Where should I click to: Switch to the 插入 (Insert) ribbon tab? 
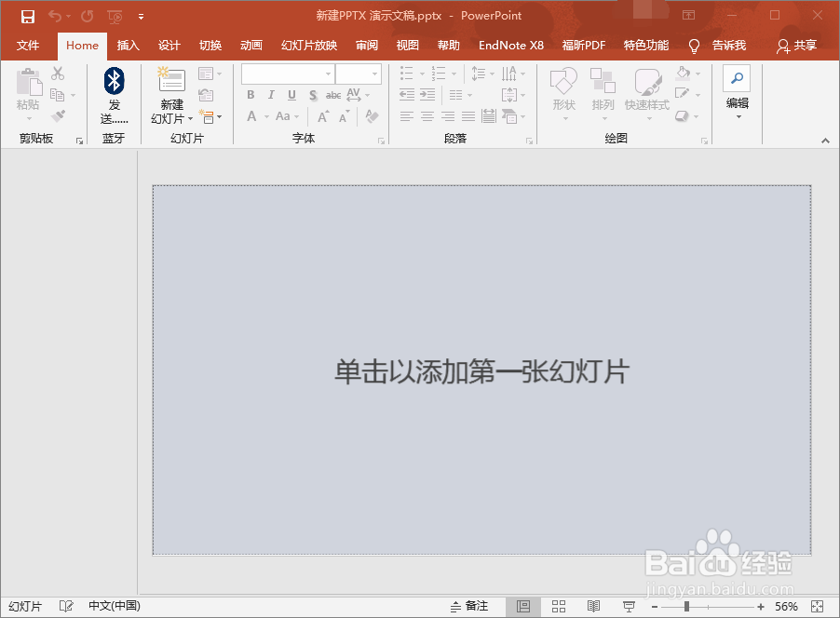coord(127,45)
